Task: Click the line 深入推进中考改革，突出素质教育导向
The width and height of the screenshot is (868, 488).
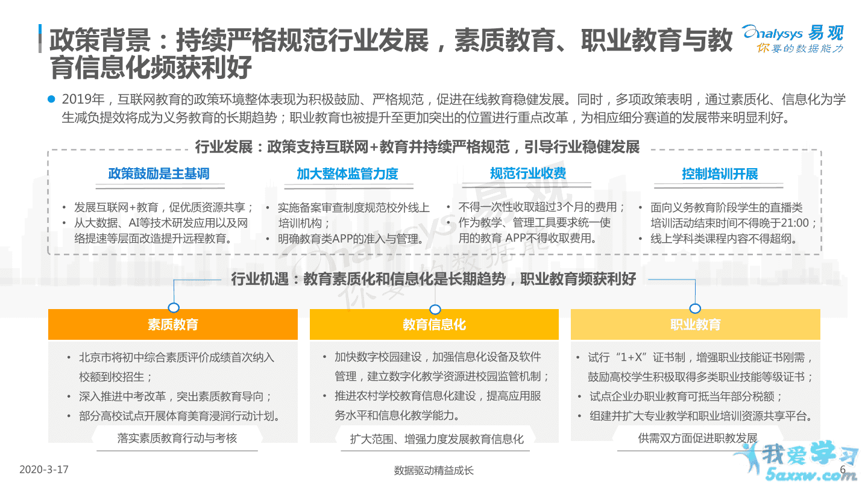Action: pos(175,396)
